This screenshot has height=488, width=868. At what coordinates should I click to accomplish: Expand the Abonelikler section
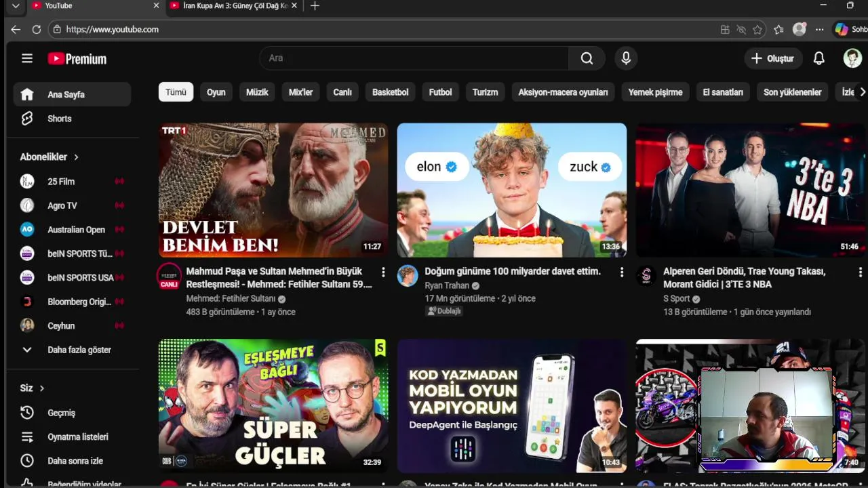coord(50,157)
